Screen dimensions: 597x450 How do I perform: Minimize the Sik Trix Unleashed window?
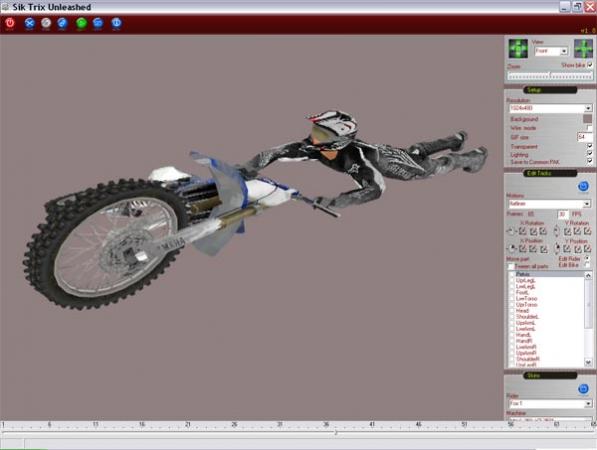pos(565,6)
